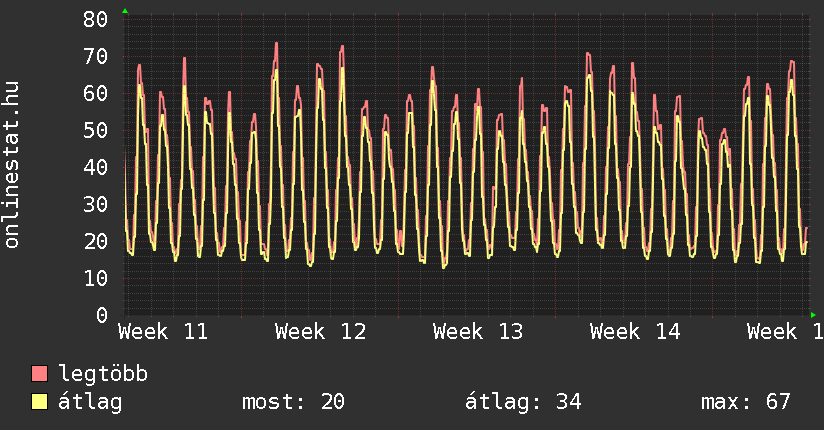Click the 50 y-axis value label
The image size is (824, 430).
[95, 131]
